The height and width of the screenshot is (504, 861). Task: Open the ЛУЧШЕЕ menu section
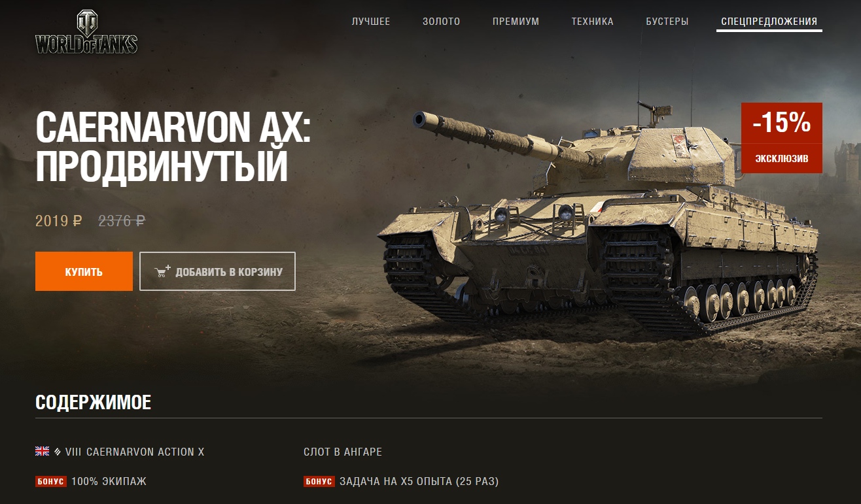[x=370, y=22]
